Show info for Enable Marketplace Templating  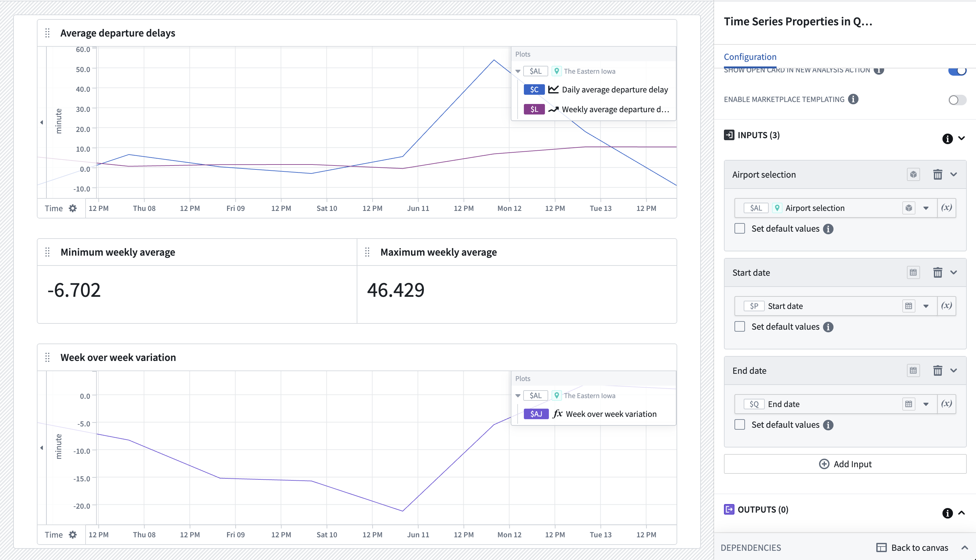point(853,99)
